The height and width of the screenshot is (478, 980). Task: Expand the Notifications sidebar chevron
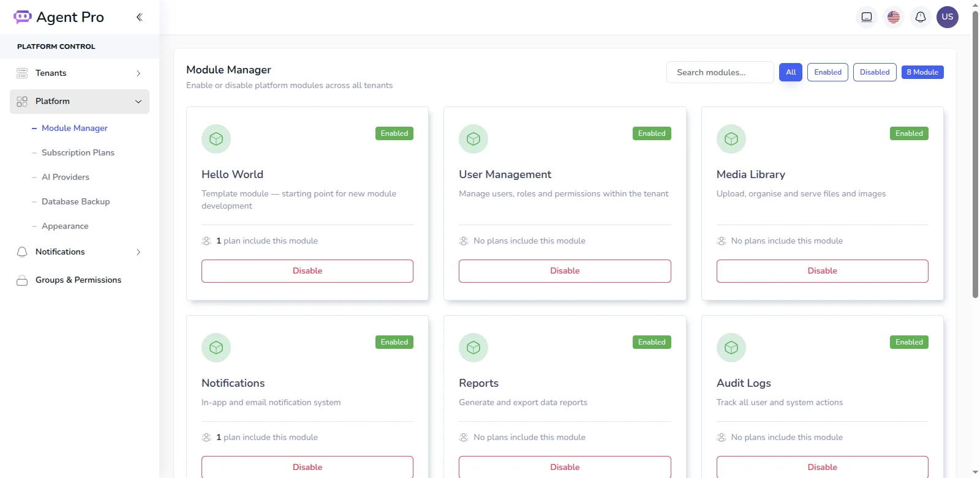click(x=138, y=252)
